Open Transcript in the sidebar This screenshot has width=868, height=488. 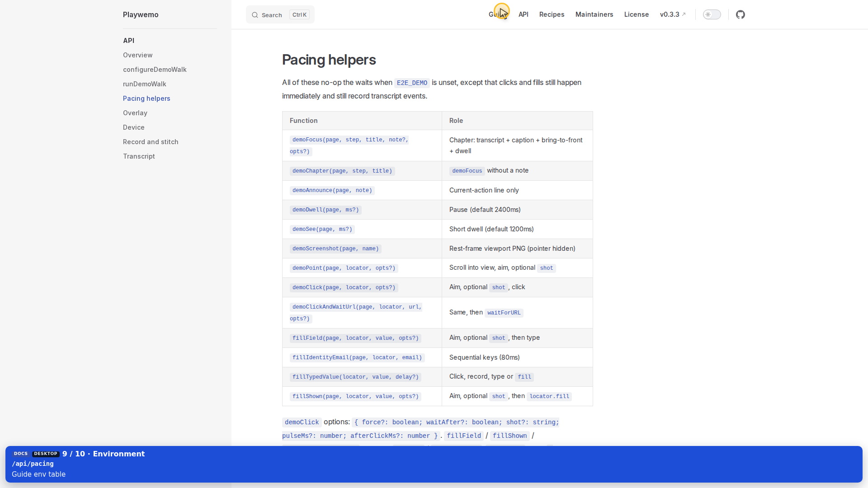(x=139, y=156)
